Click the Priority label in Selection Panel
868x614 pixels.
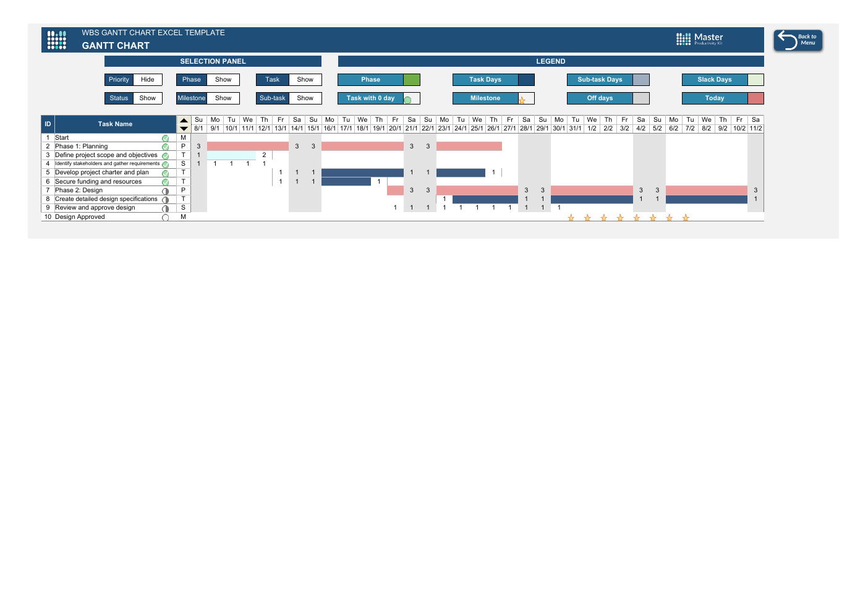click(x=119, y=80)
